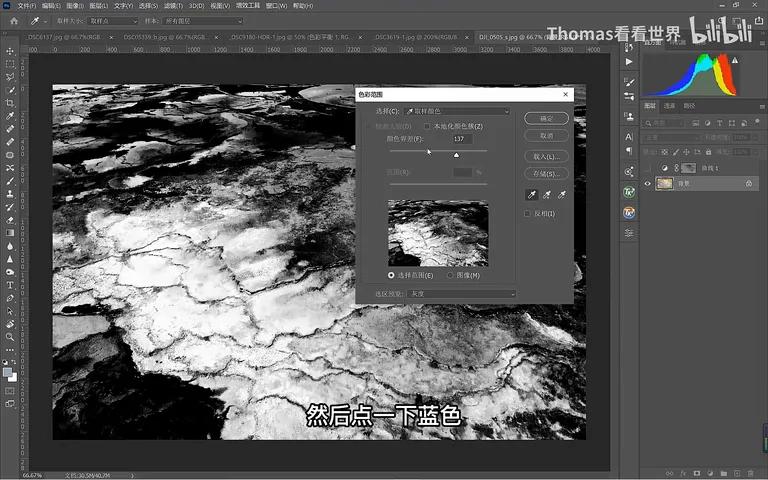
Task: Click the background layer thumbnail
Action: (x=665, y=184)
